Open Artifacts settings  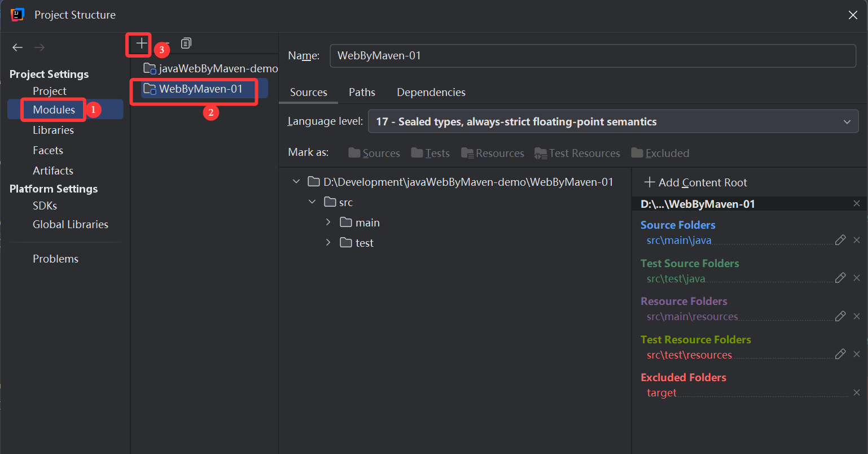53,171
